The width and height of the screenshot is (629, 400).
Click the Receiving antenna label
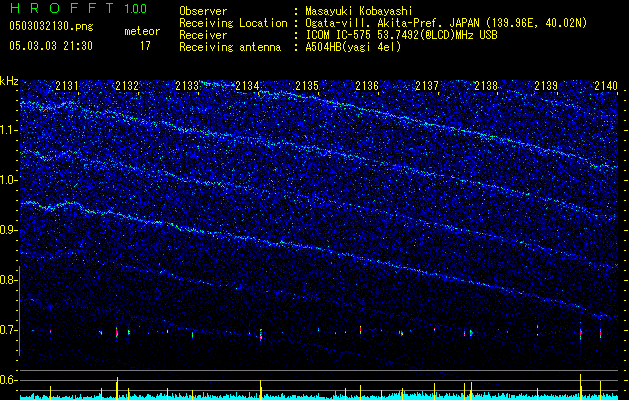[230, 47]
